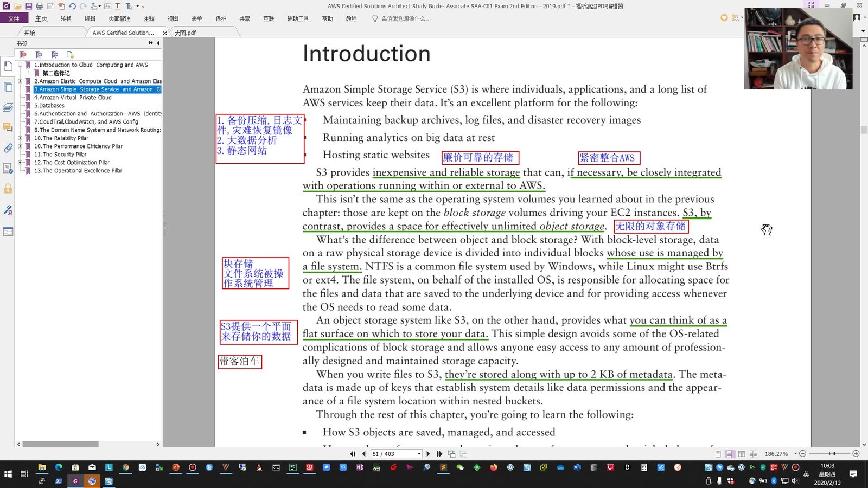The image size is (868, 488).
Task: Zoom in using the plus button
Action: coord(856,453)
